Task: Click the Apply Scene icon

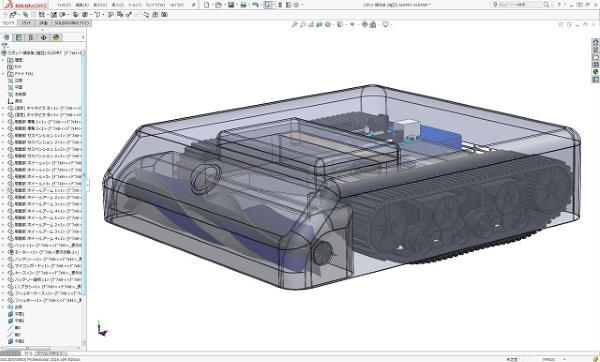Action: (x=373, y=24)
